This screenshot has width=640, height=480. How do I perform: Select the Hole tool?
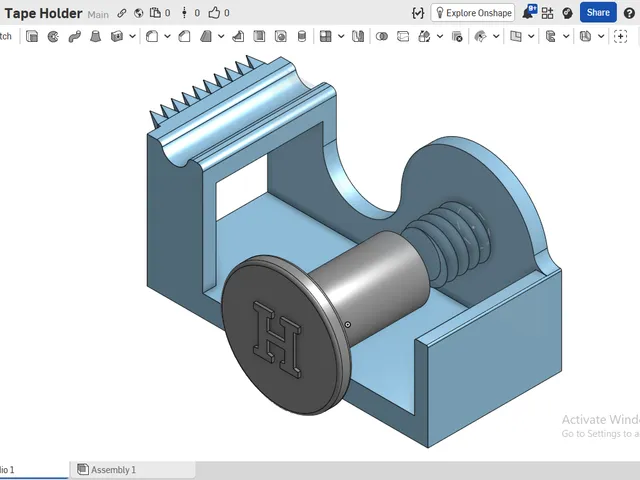tap(280, 37)
